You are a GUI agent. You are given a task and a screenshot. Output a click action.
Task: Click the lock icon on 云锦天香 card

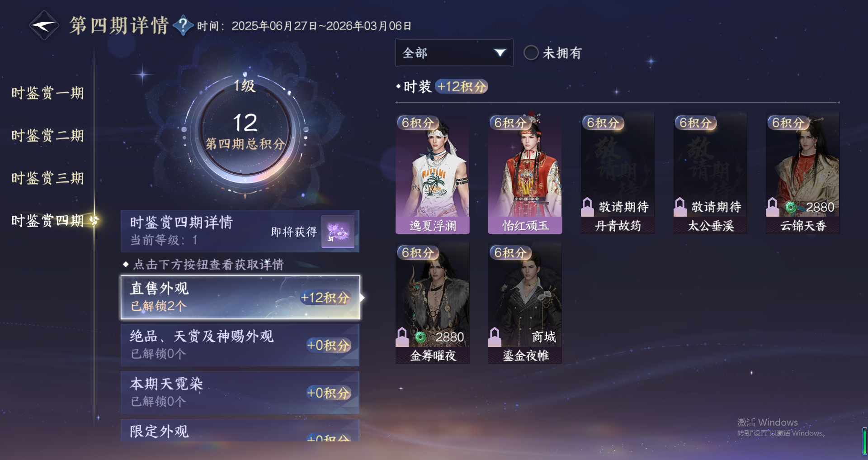773,207
